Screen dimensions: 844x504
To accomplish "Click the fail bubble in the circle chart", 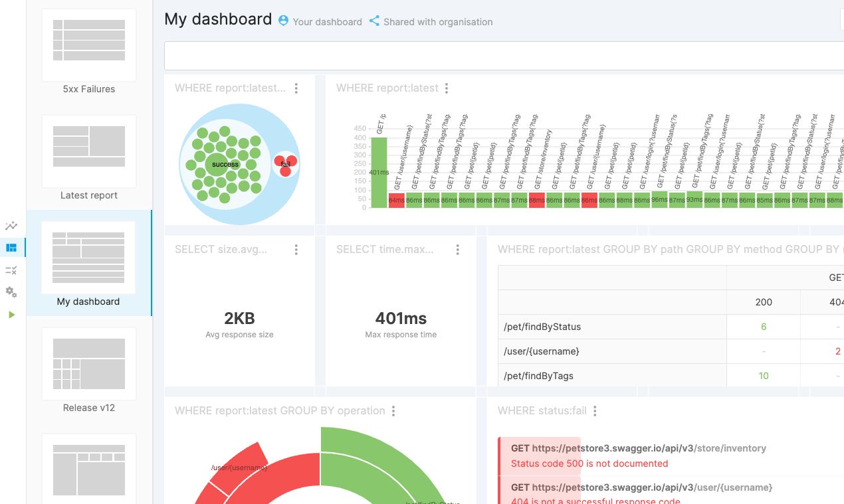I will pyautogui.click(x=286, y=164).
